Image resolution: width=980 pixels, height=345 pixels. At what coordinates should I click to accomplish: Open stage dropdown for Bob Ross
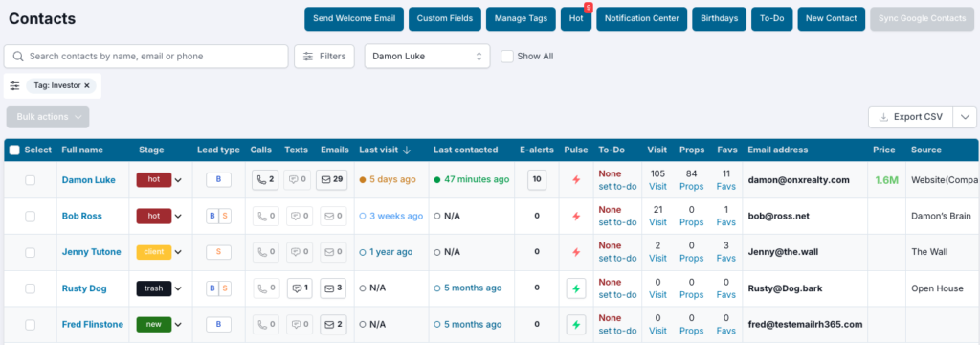178,217
